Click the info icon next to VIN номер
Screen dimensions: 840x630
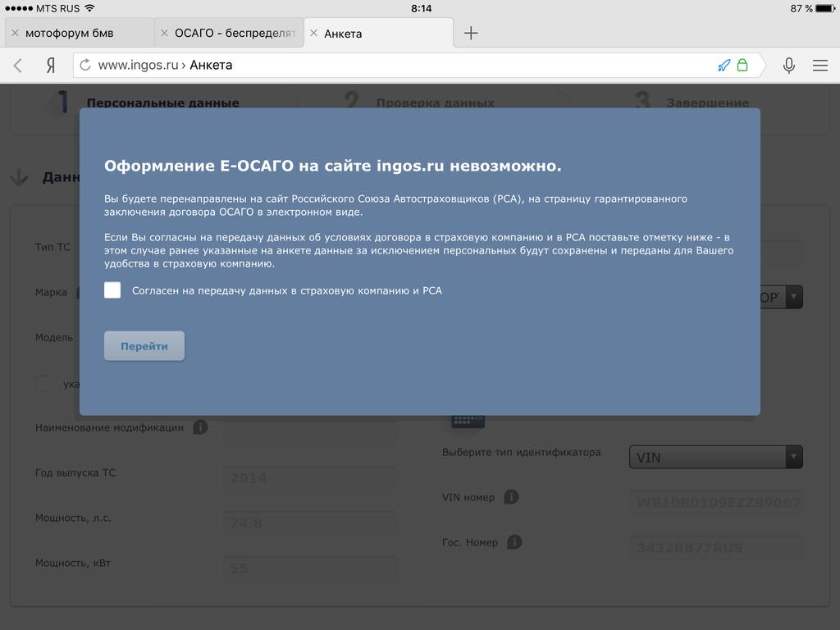tap(511, 497)
